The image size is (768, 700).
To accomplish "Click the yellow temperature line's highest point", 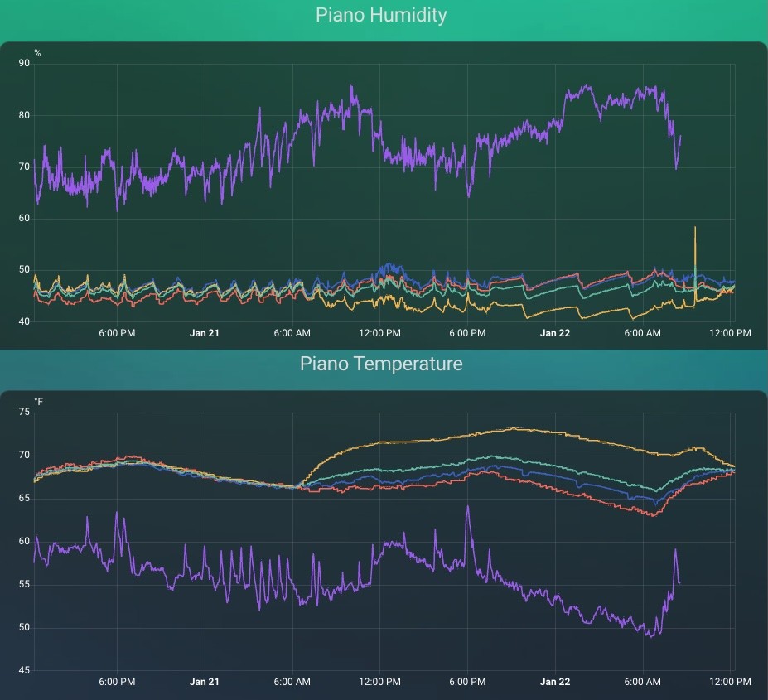I will [x=514, y=428].
